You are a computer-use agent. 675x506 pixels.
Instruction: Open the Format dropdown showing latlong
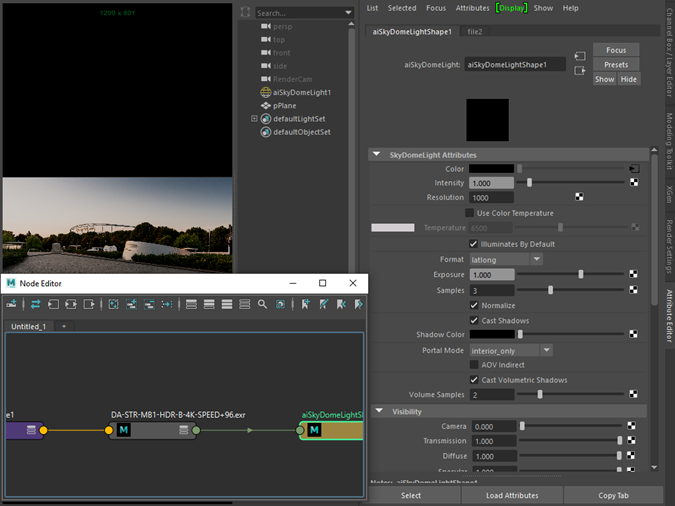[x=506, y=259]
